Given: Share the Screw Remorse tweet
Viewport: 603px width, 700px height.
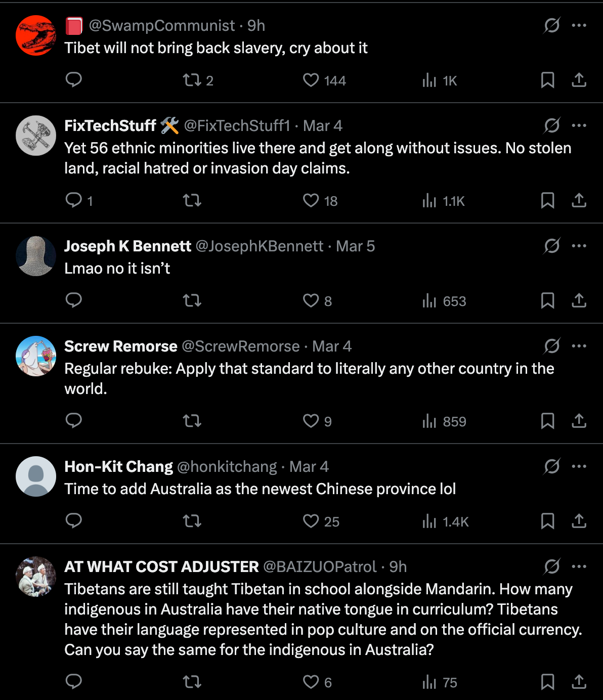Looking at the screenshot, I should click(x=579, y=421).
